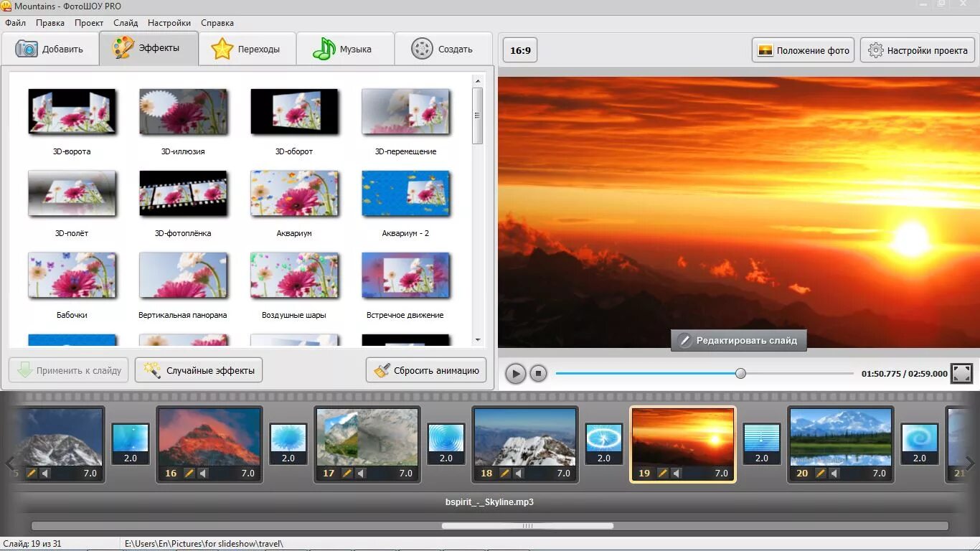Image resolution: width=980 pixels, height=551 pixels.
Task: Edit slide 18 with pencil icon
Action: point(505,473)
